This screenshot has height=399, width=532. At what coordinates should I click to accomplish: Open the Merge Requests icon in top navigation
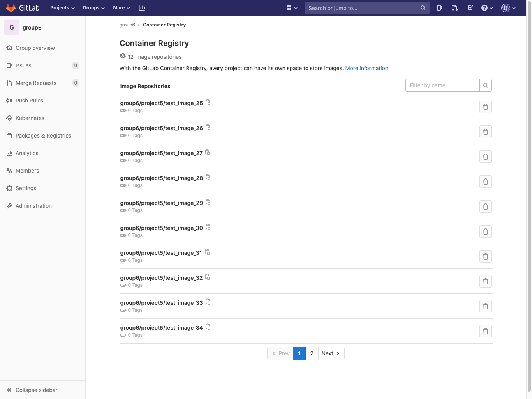coord(454,7)
